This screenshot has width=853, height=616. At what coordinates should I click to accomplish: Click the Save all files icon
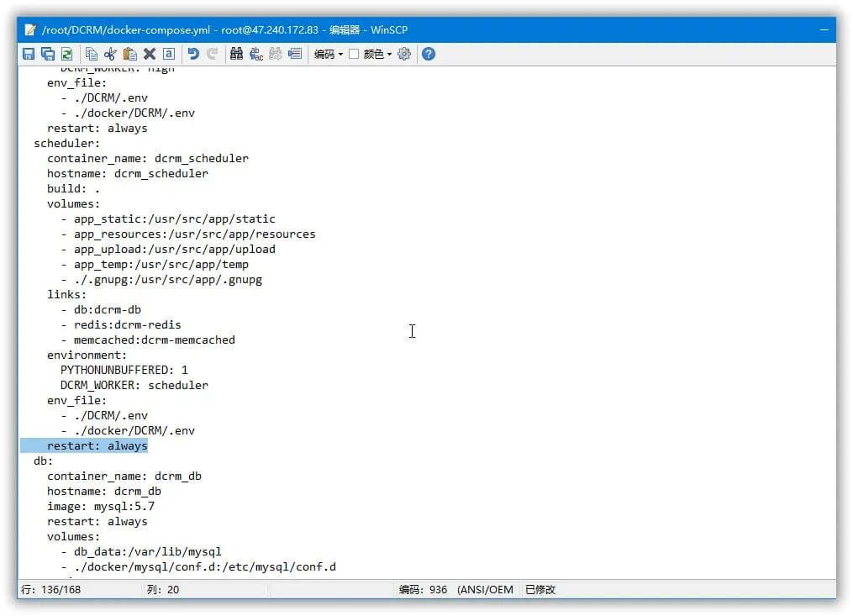point(48,54)
